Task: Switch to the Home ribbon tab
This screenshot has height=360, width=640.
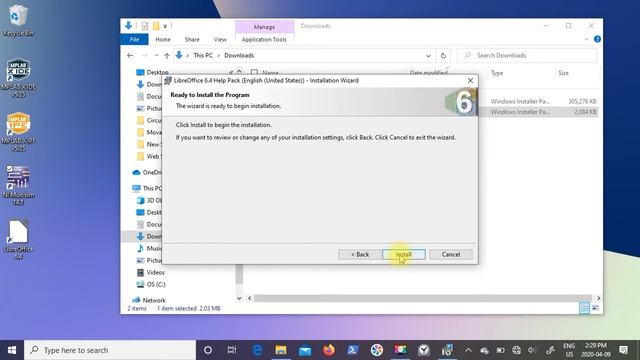Action: 162,40
